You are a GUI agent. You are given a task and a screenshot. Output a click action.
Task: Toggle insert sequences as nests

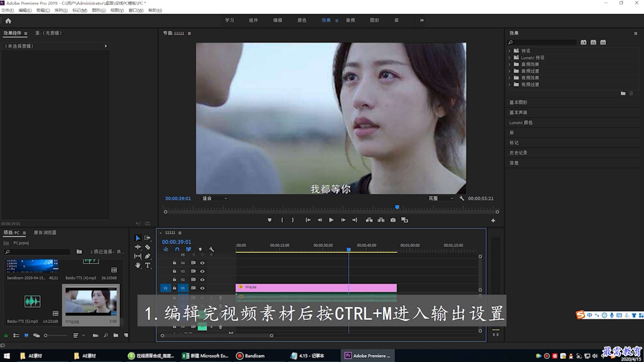point(166,249)
